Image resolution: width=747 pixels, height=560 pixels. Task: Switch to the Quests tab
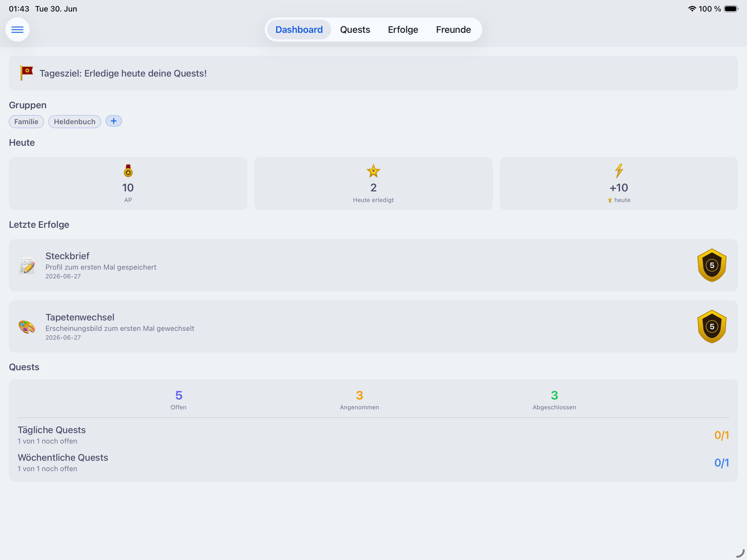coord(355,30)
